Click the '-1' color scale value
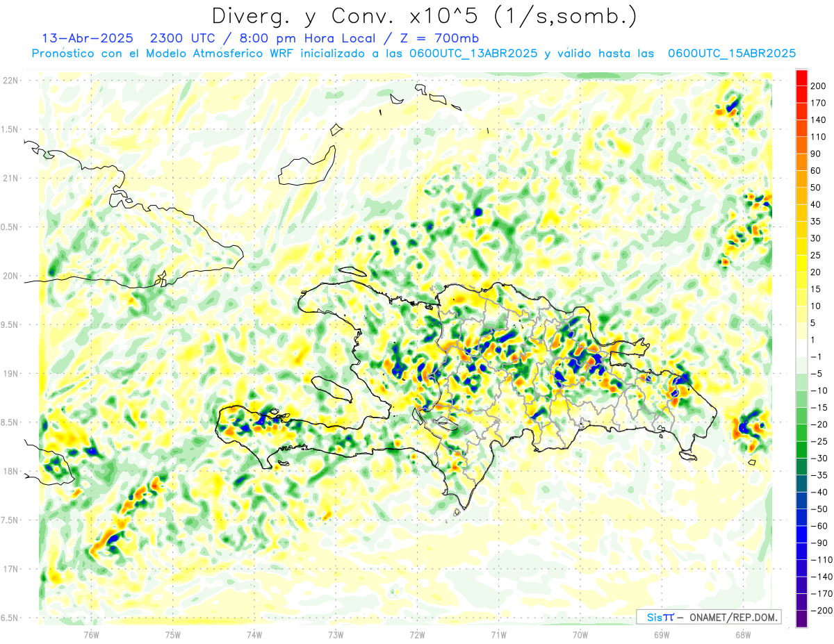This screenshot has width=834, height=644. (816, 357)
